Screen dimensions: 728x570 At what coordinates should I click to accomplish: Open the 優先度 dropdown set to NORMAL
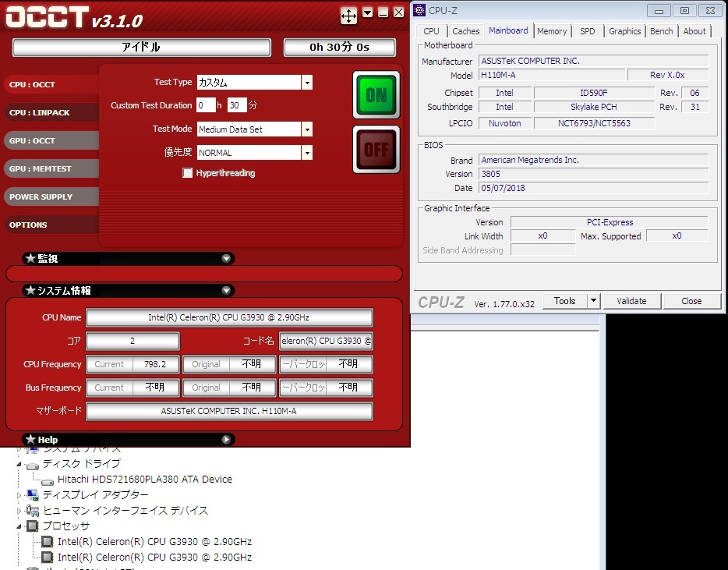click(307, 152)
